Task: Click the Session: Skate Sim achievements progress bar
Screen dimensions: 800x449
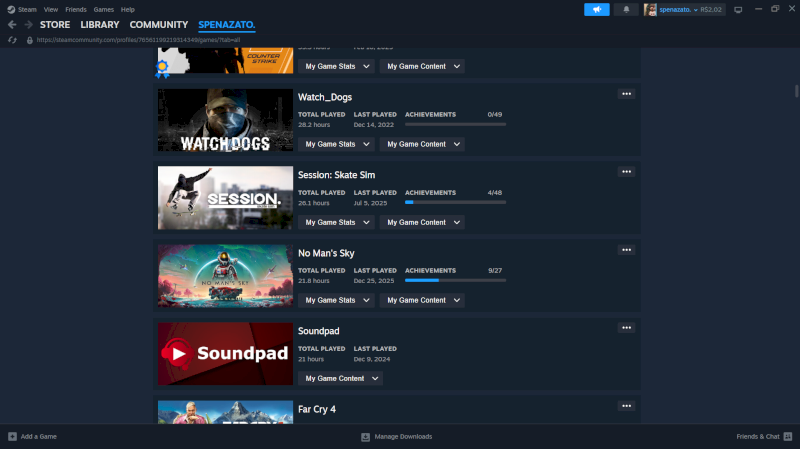Action: point(456,203)
